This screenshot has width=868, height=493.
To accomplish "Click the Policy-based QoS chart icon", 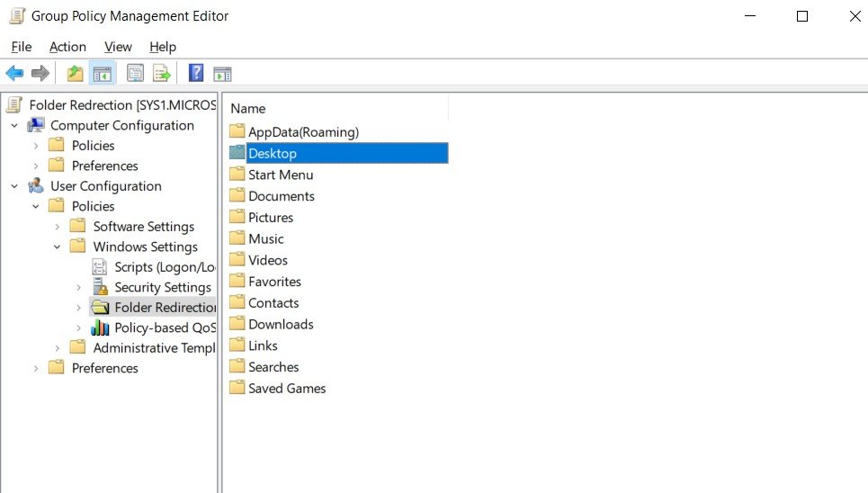I will (100, 327).
